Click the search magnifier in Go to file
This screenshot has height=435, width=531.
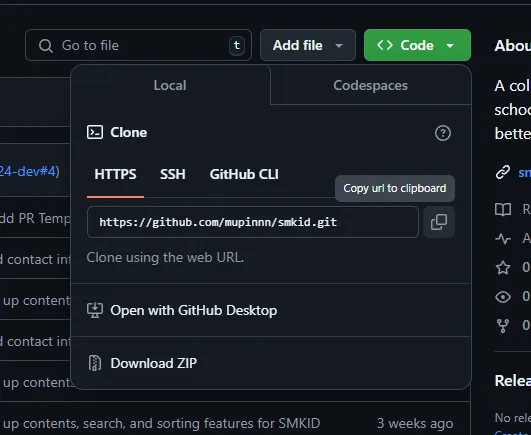point(46,45)
